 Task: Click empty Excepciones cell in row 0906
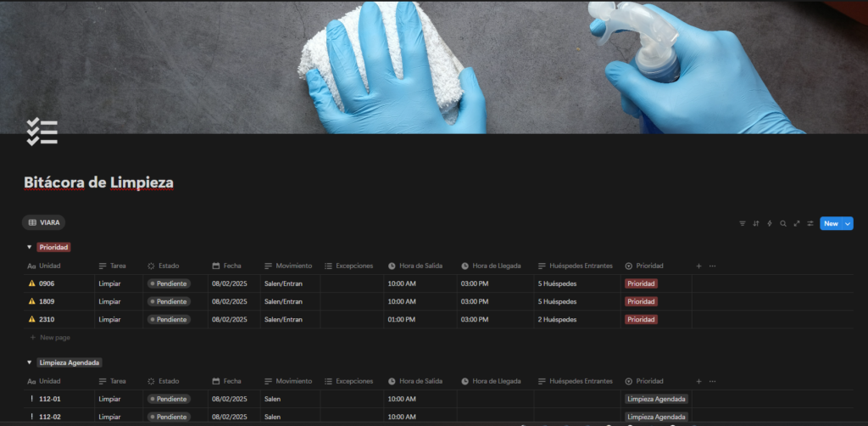point(352,283)
